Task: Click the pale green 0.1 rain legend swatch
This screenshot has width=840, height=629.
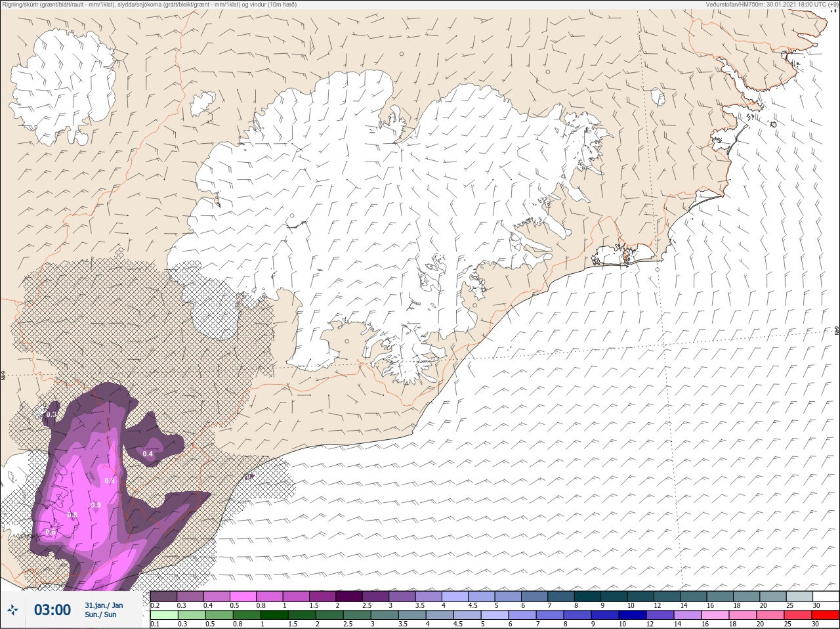Action: click(x=163, y=615)
